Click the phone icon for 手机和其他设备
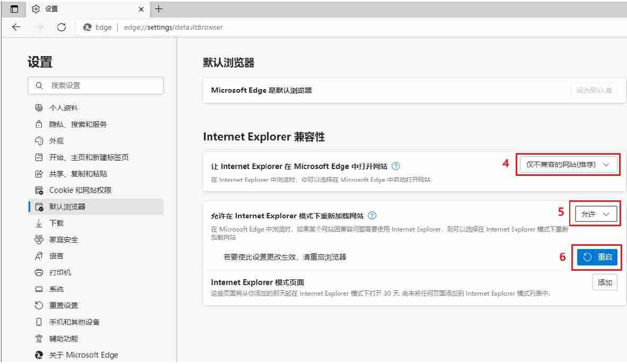Viewport: 627px width, 364px height. coord(39,322)
